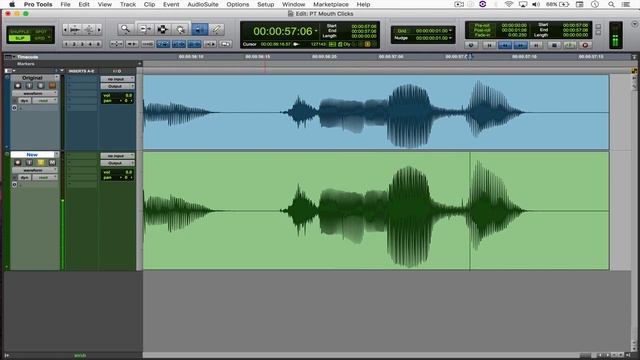Select the Original track name
This screenshot has height=360, width=640.
click(x=33, y=78)
